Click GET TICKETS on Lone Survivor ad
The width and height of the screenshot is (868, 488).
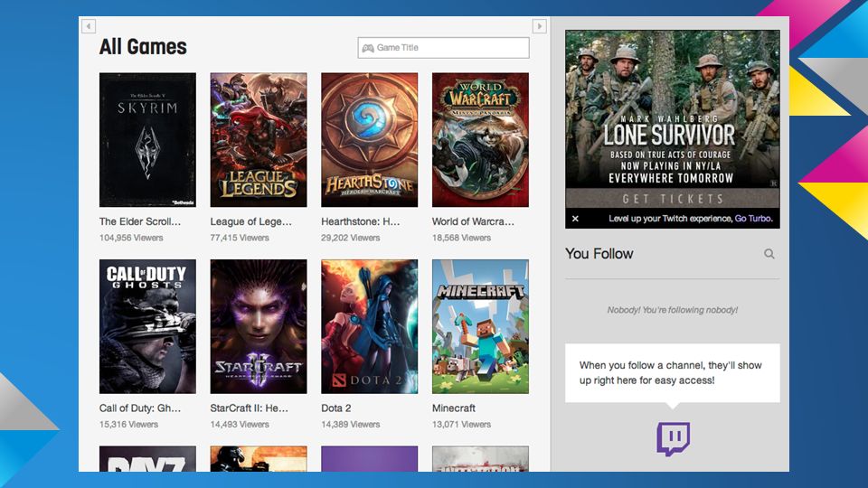(673, 199)
